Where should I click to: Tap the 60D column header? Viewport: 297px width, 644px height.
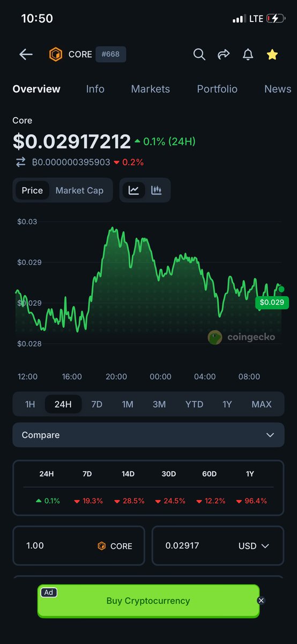pyautogui.click(x=210, y=474)
